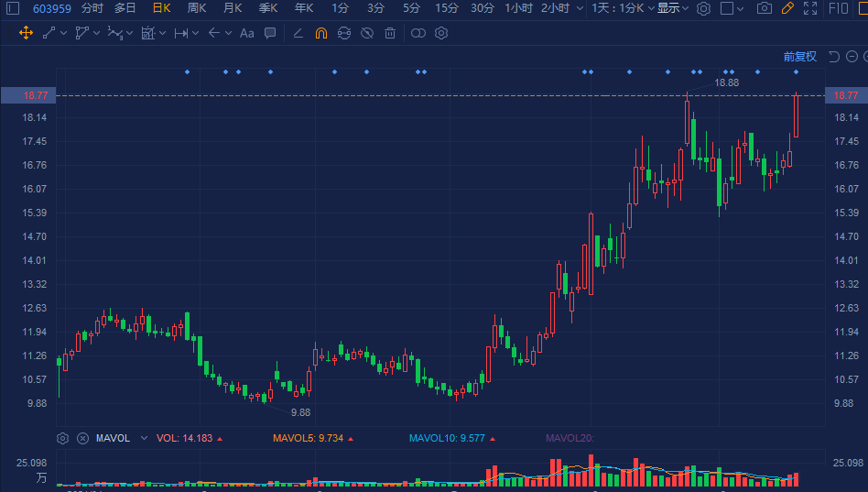Viewport: 868px width, 492px height.
Task: Switch to 分时 intraday tab
Action: 92,8
